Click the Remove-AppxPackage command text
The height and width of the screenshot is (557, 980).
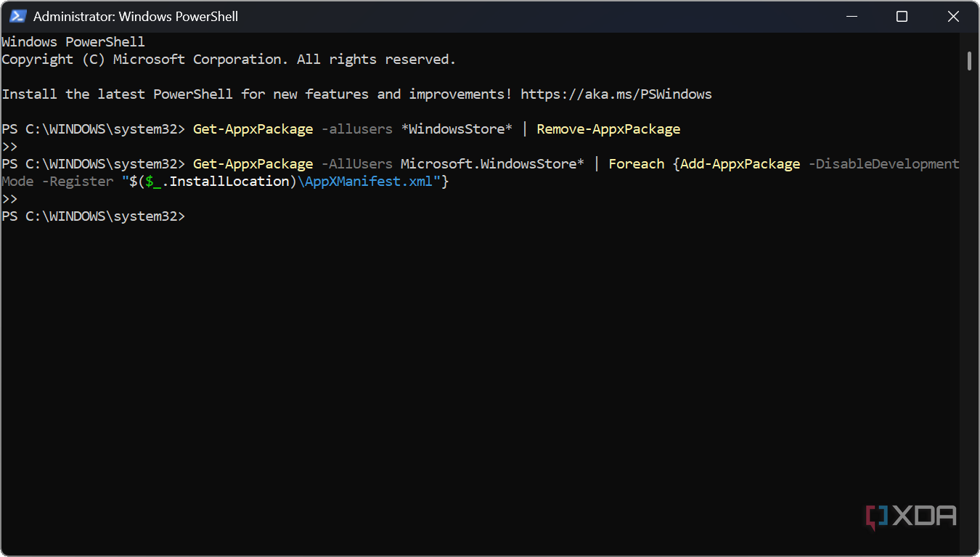[608, 129]
